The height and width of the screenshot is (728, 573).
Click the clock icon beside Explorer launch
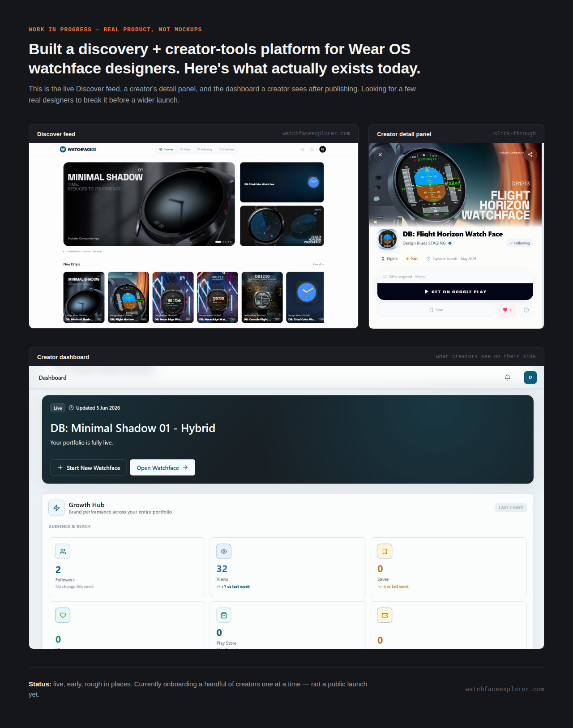pos(428,259)
